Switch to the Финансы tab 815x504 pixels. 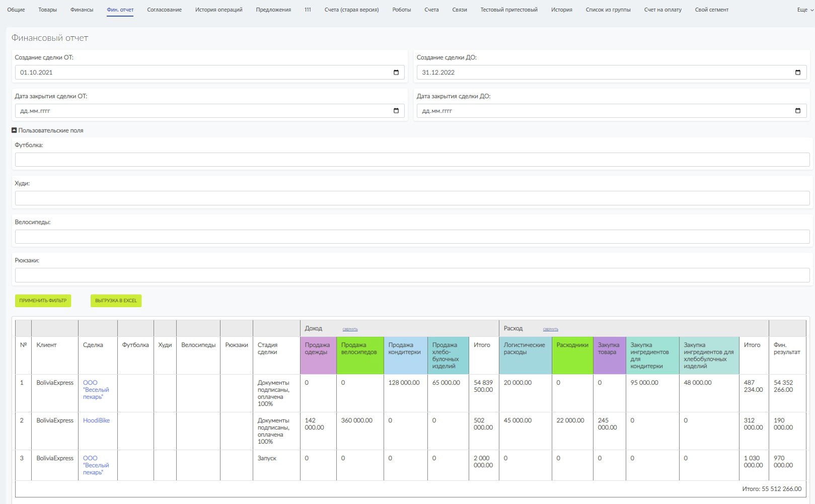[x=82, y=10]
